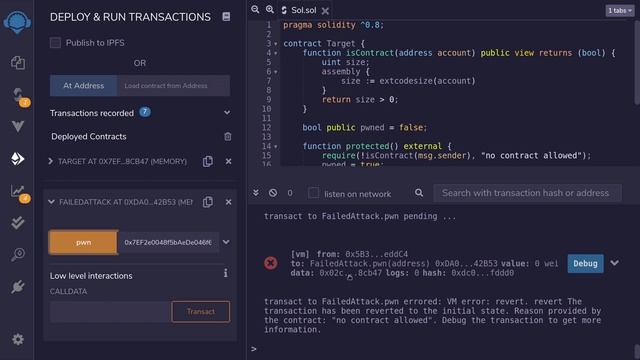Expand Transactions recorded section
This screenshot has width=640, height=360.
[227, 113]
